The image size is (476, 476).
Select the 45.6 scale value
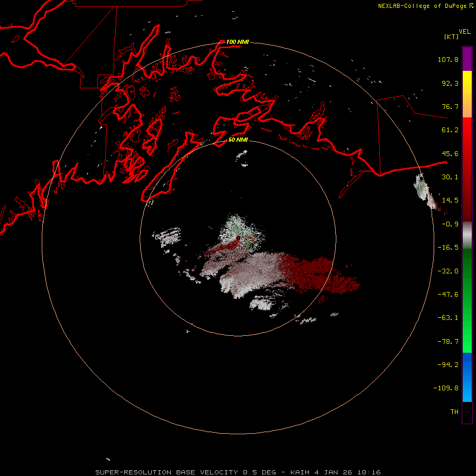pos(450,153)
